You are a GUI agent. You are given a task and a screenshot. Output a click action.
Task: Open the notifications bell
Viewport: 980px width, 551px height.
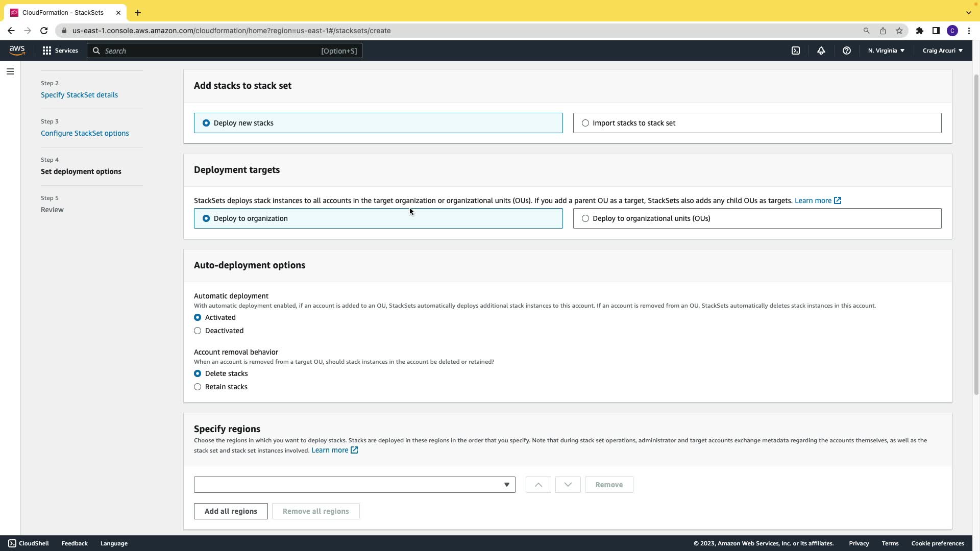(x=821, y=51)
